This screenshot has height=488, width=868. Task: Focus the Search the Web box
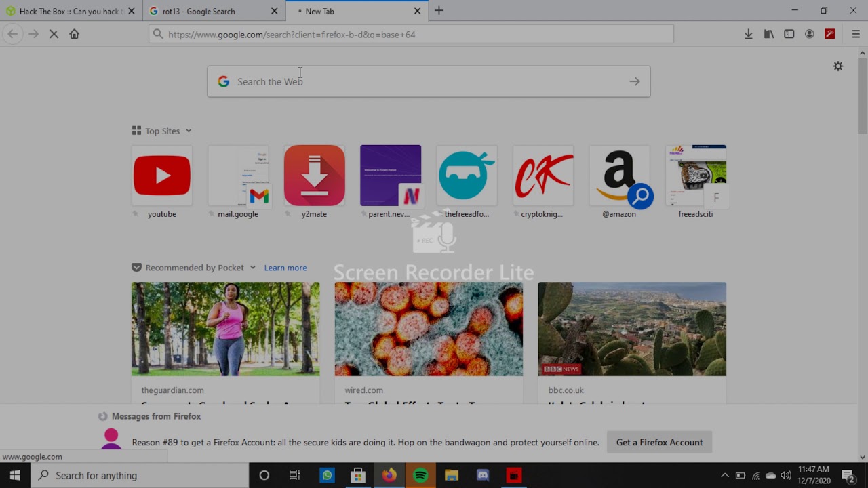(x=429, y=81)
